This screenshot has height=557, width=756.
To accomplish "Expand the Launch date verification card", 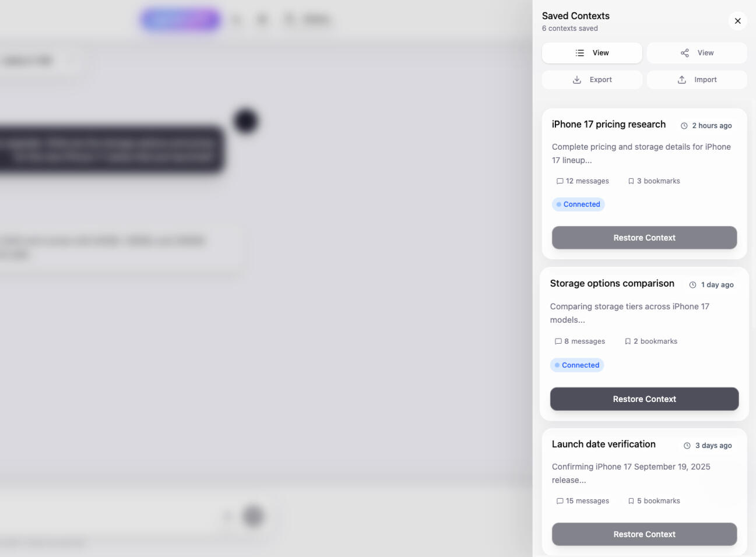I will click(603, 444).
